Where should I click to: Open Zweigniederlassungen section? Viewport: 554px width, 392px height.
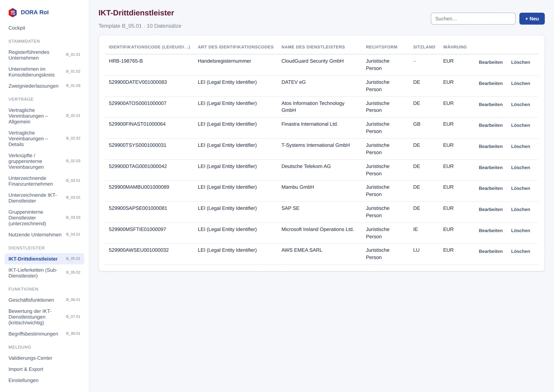click(44, 86)
